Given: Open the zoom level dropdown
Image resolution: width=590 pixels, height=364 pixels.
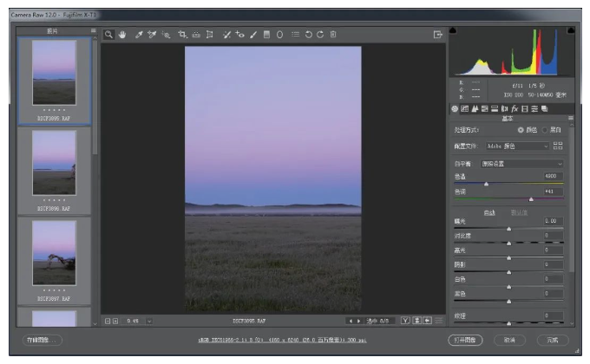Looking at the screenshot, I should tap(149, 322).
